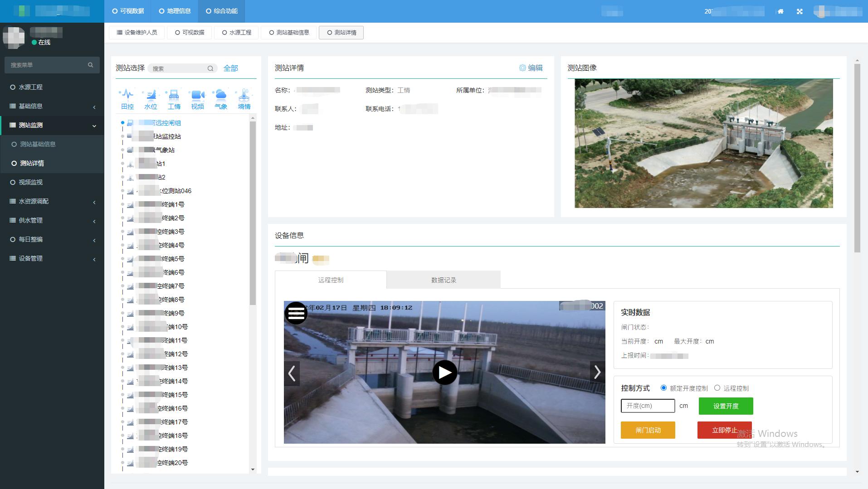Open the 测站基础信息 page tab

289,33
